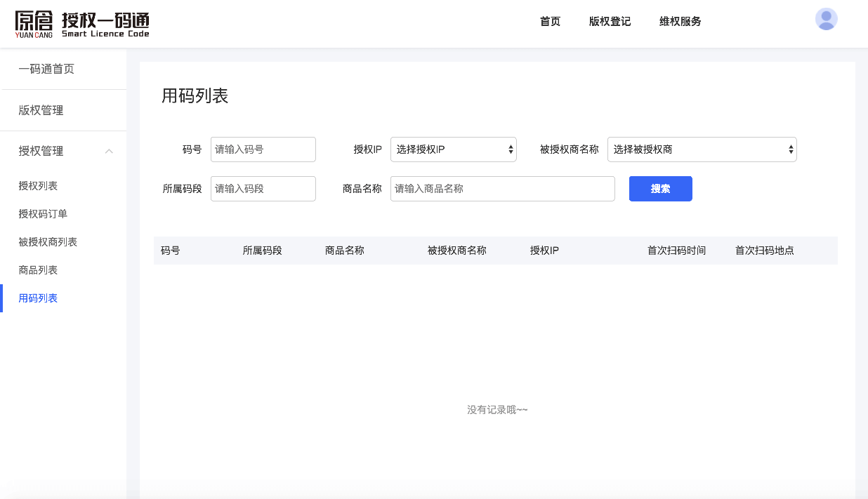Image resolution: width=868 pixels, height=499 pixels.
Task: Click the user avatar icon
Action: coord(826,20)
